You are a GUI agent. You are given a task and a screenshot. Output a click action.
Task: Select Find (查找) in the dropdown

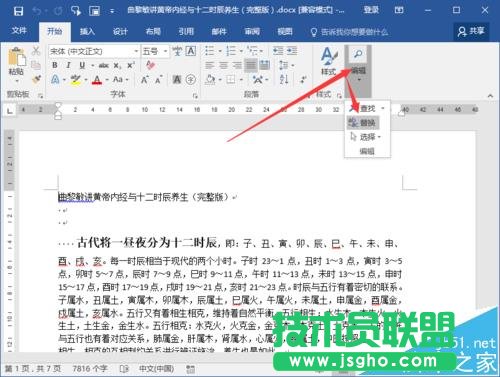(367, 108)
